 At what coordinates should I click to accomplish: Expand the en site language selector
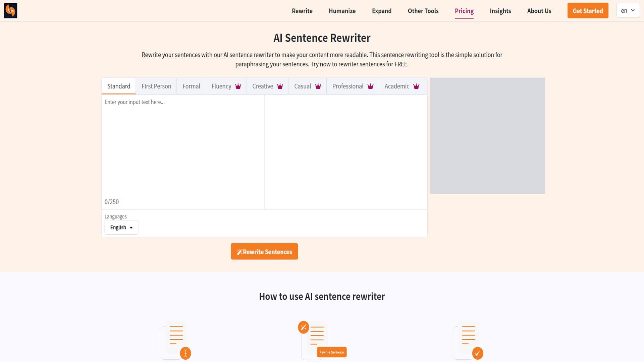628,11
